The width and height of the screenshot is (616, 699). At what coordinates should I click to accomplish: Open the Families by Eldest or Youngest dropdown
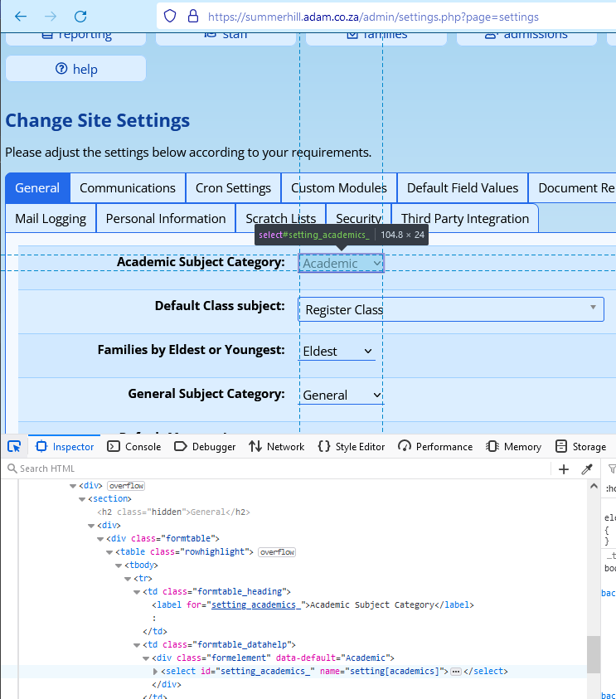(x=337, y=352)
